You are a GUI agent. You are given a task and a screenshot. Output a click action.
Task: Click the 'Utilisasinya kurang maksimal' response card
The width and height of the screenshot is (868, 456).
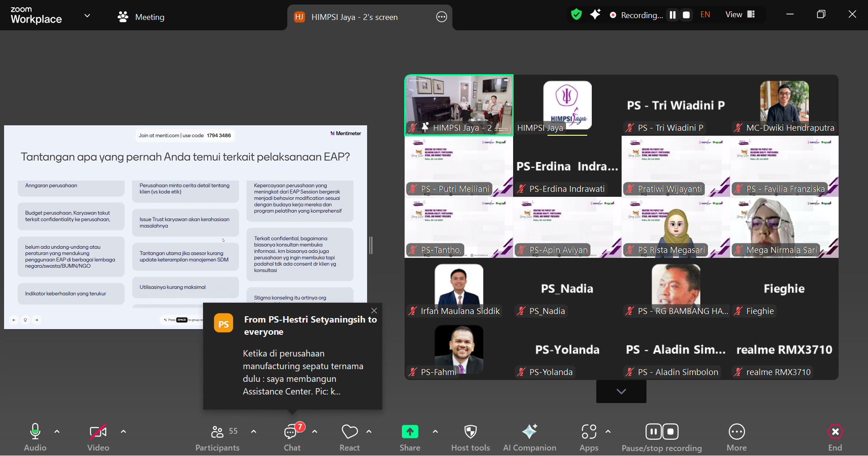pyautogui.click(x=185, y=287)
